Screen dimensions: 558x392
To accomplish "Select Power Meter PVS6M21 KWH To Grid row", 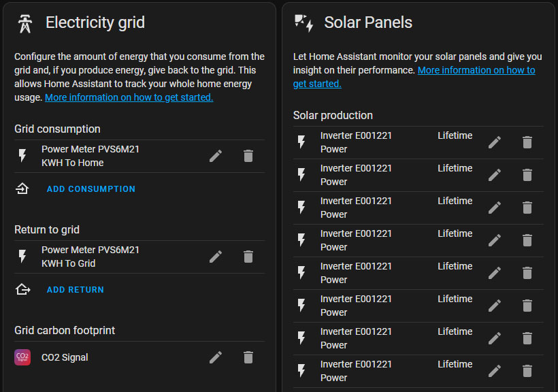I will pos(91,257).
